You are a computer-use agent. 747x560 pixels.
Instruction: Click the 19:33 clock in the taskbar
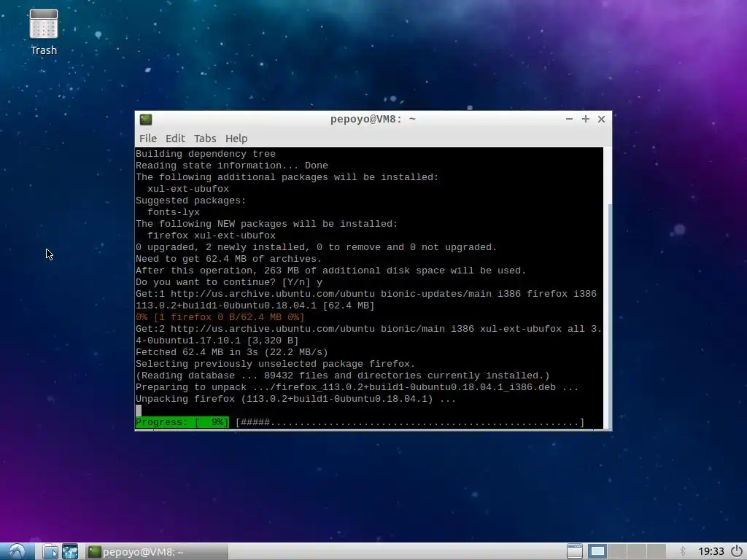coord(711,551)
